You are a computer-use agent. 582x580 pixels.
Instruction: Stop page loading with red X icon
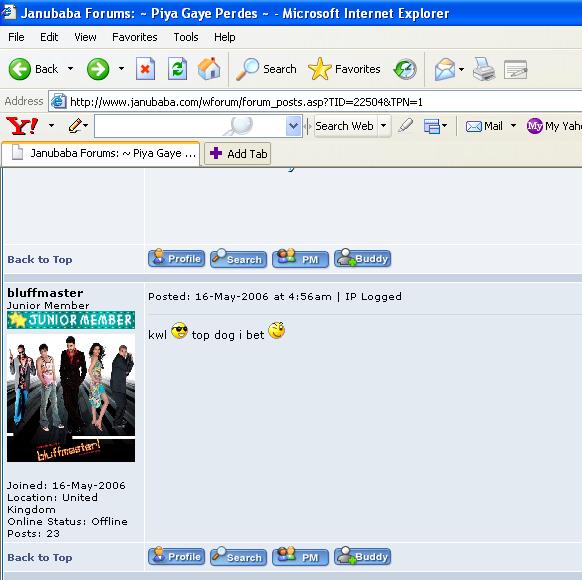[145, 69]
